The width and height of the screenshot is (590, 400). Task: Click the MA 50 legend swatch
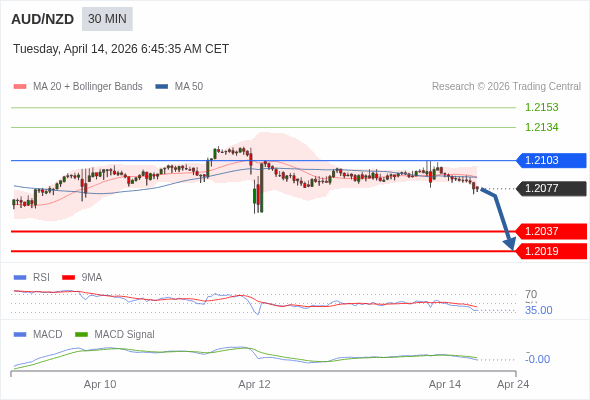click(162, 87)
